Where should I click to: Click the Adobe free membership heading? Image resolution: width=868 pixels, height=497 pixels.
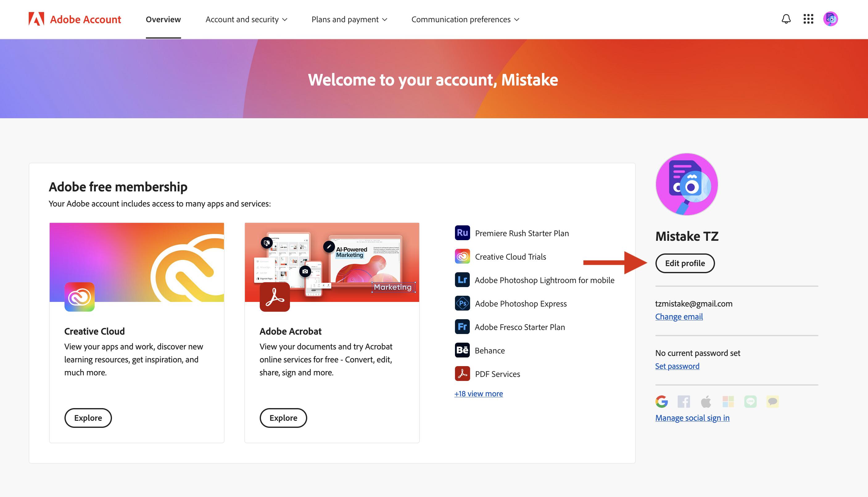pos(118,187)
